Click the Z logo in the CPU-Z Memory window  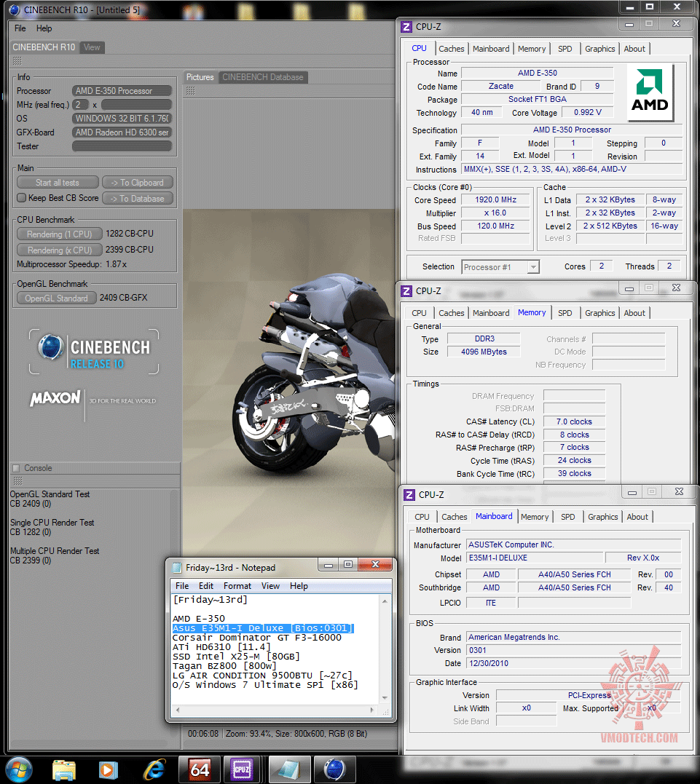click(406, 291)
